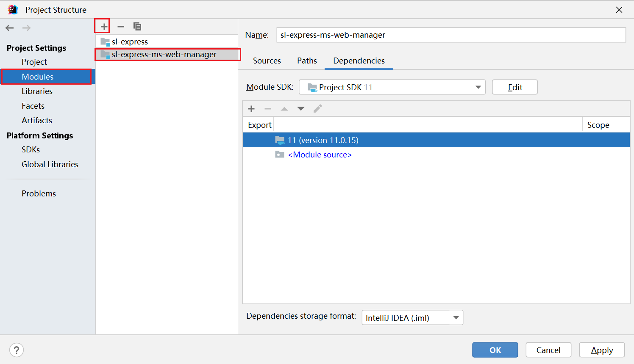Edit the dependency with the pencil icon
The image size is (634, 364).
pos(317,109)
